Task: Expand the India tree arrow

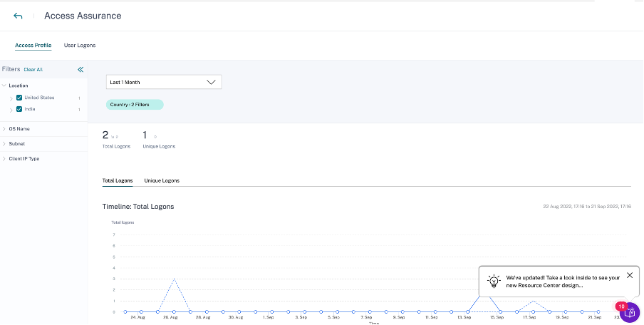Action: click(11, 110)
